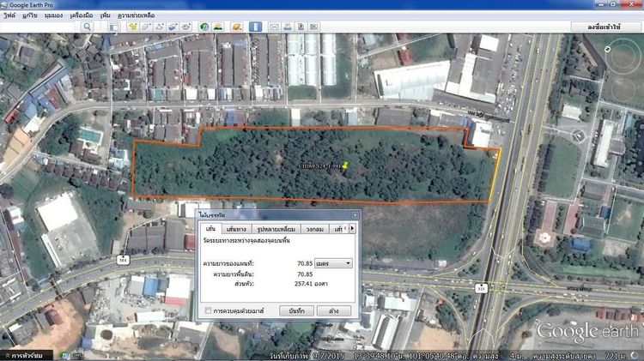Click the Print toolbar icon
This screenshot has width=644, height=361.
click(288, 27)
